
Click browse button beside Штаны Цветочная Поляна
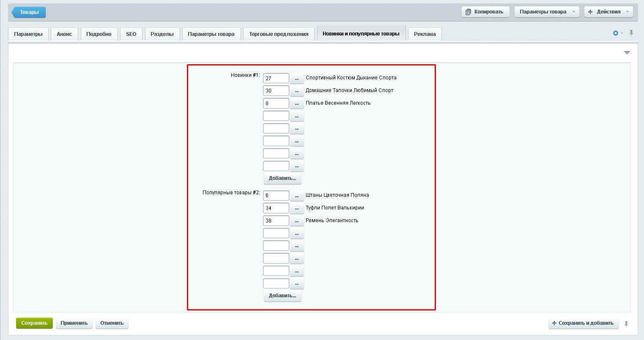coord(297,196)
